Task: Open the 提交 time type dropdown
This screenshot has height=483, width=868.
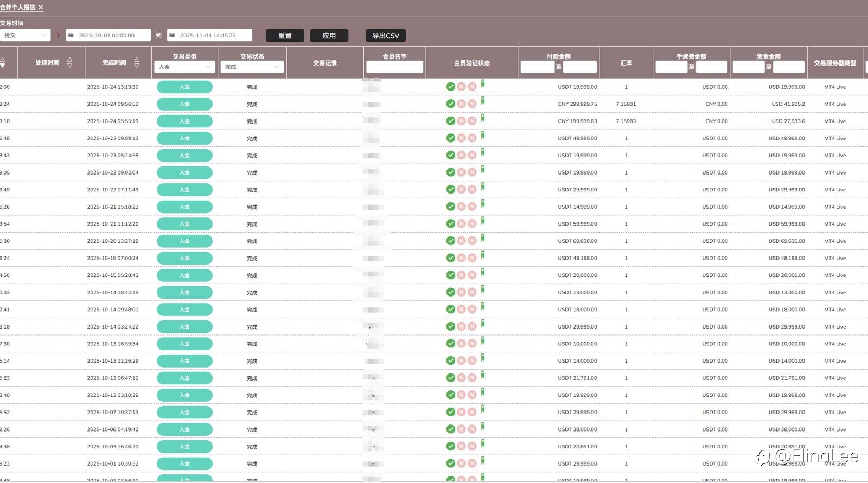Action: (x=25, y=35)
